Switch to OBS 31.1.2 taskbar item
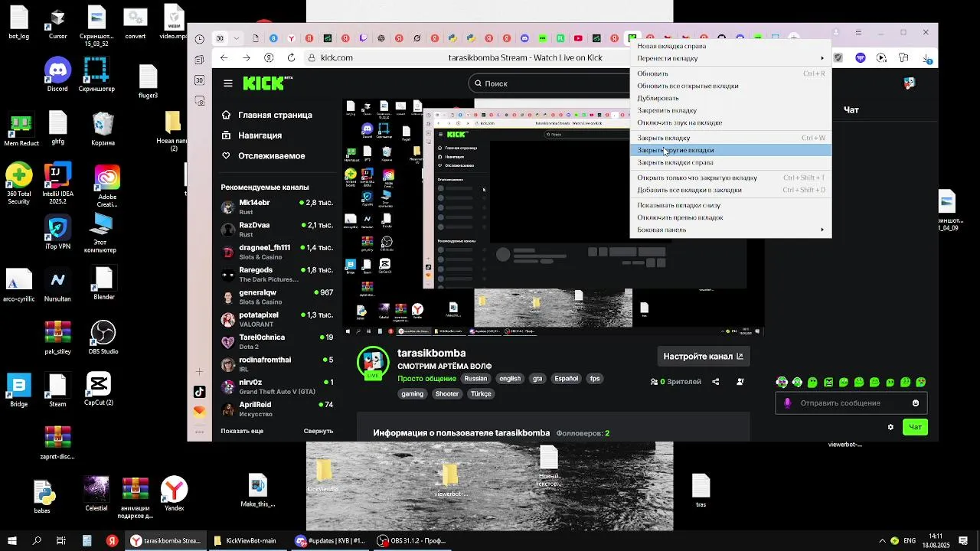 [x=413, y=540]
